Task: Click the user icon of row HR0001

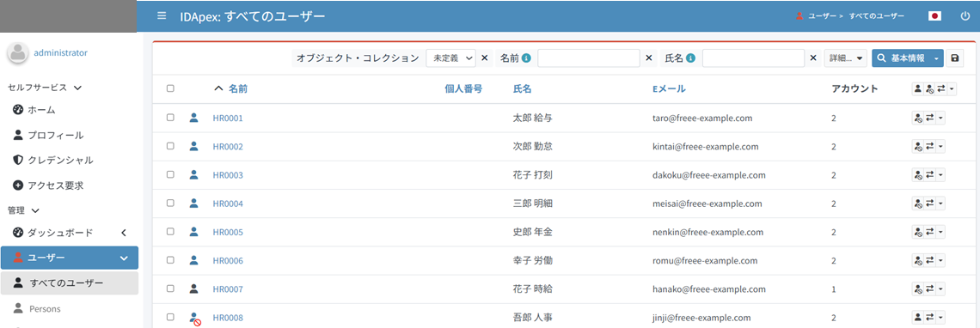Action: (x=193, y=118)
